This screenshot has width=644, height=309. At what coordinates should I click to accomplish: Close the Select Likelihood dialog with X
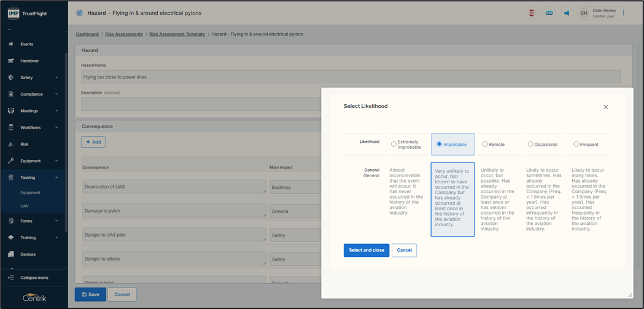click(605, 107)
